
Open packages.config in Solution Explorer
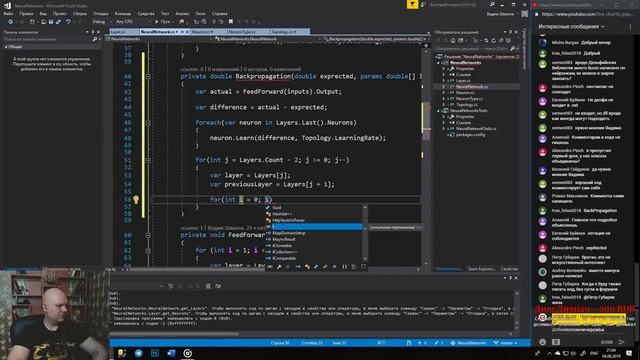point(470,135)
